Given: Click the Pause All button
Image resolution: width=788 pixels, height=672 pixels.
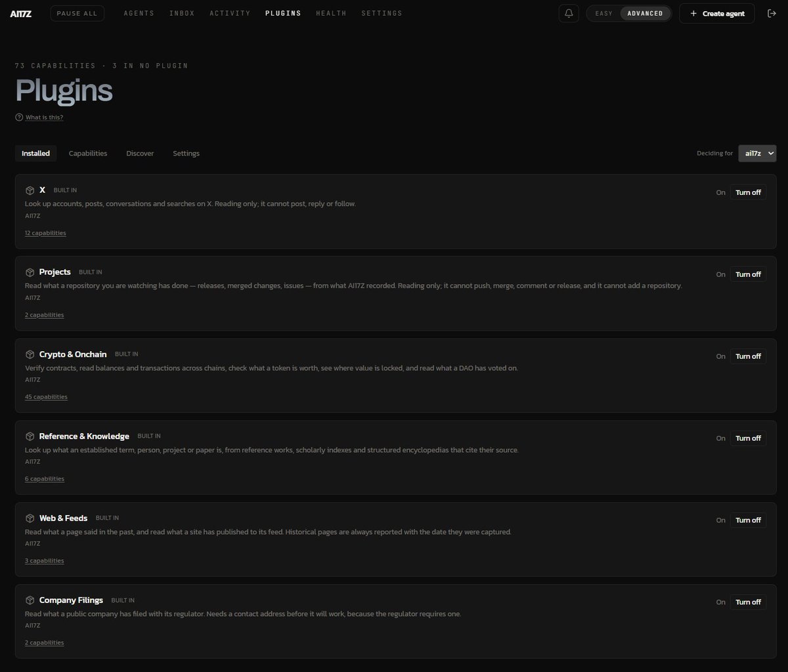Looking at the screenshot, I should click(x=77, y=13).
